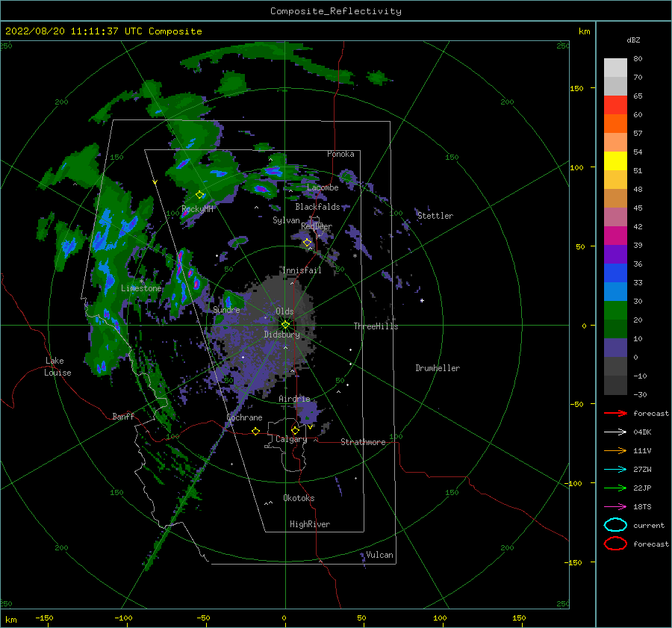Click the magenta 18TS arrow icon
The height and width of the screenshot is (628, 672).
[615, 507]
